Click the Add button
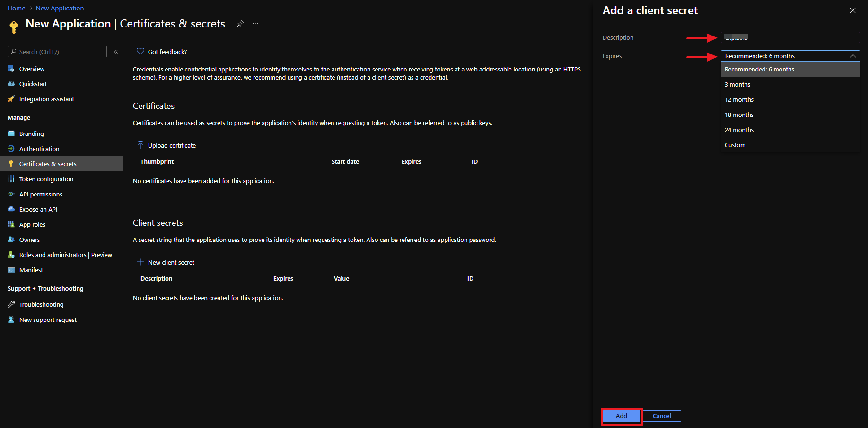This screenshot has width=868, height=428. (621, 416)
